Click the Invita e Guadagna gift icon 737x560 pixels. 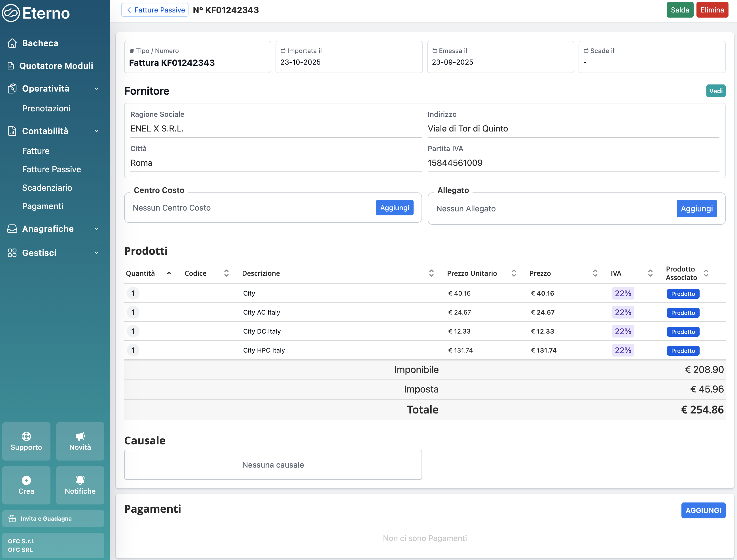point(12,518)
